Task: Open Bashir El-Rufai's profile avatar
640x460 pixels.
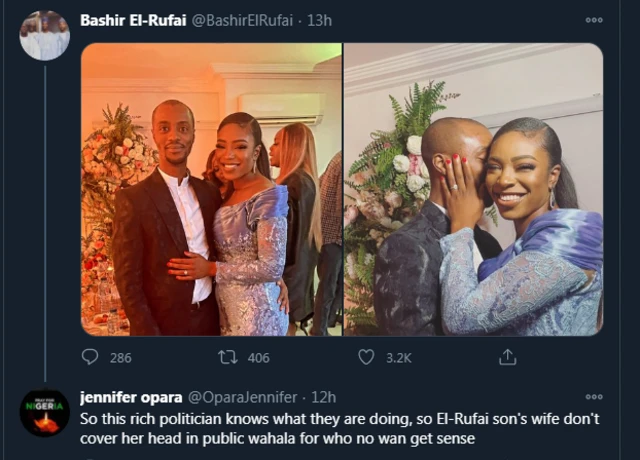Action: 44,36
